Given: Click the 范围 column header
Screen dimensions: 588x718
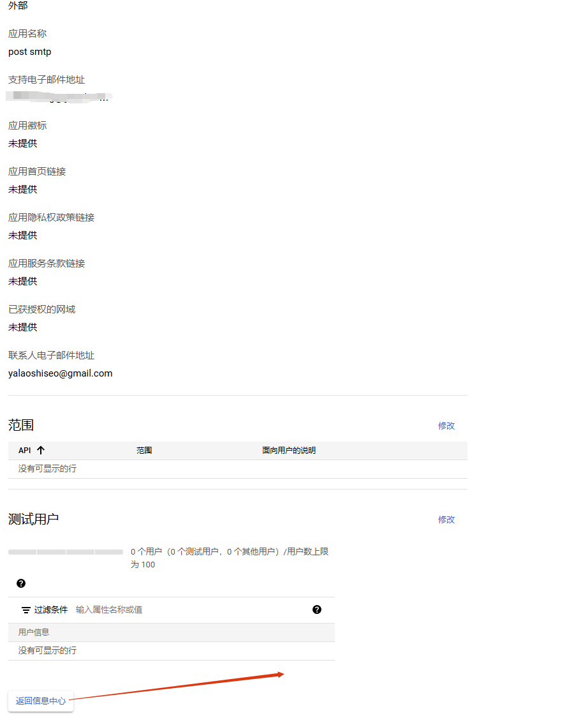Looking at the screenshot, I should pos(144,451).
